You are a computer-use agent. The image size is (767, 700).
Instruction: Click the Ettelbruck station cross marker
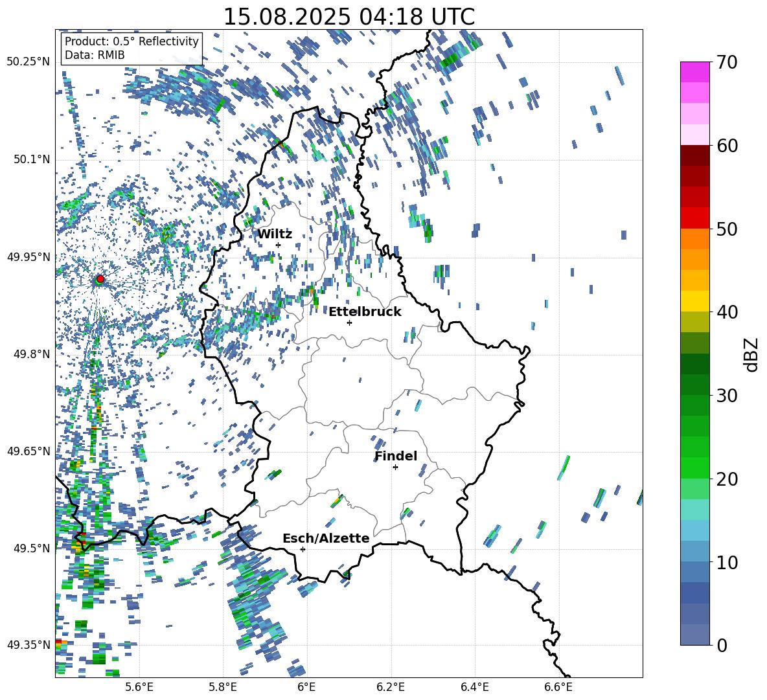point(349,322)
